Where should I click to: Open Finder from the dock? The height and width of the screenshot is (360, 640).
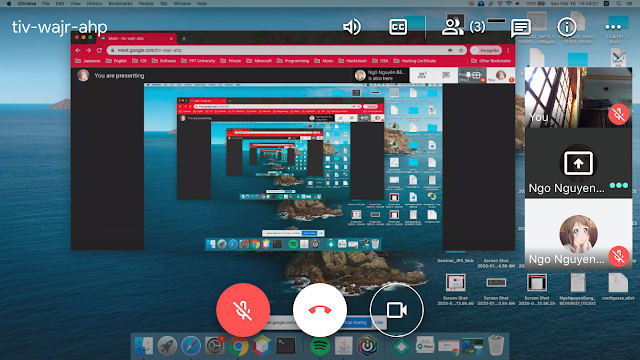click(x=143, y=346)
